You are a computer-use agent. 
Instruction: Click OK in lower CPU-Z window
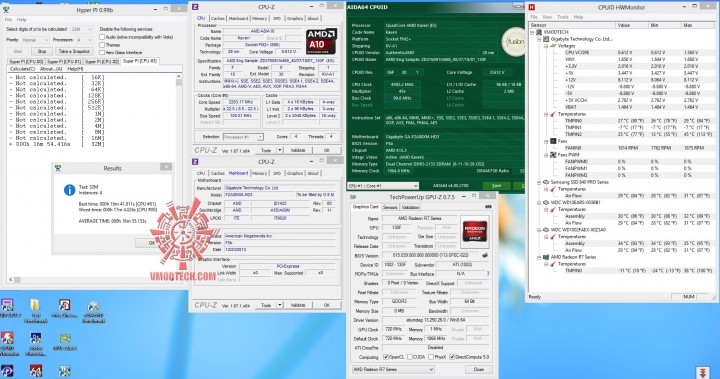326,305
